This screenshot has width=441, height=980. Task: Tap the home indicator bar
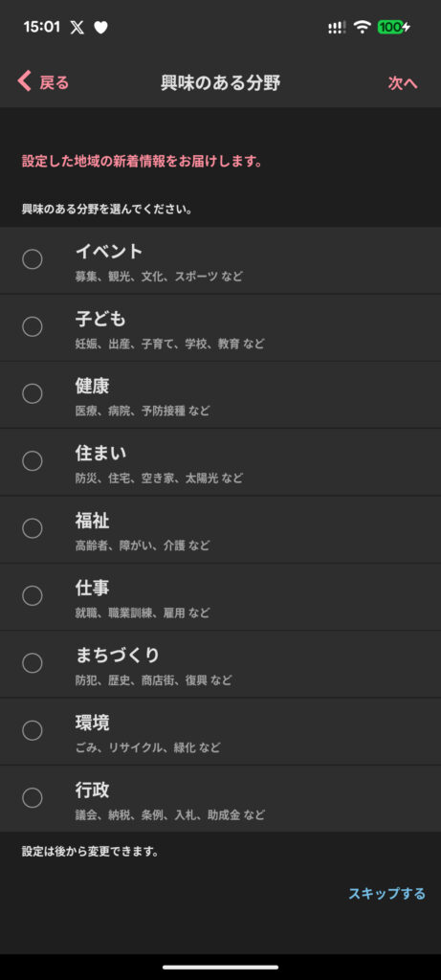(220, 967)
